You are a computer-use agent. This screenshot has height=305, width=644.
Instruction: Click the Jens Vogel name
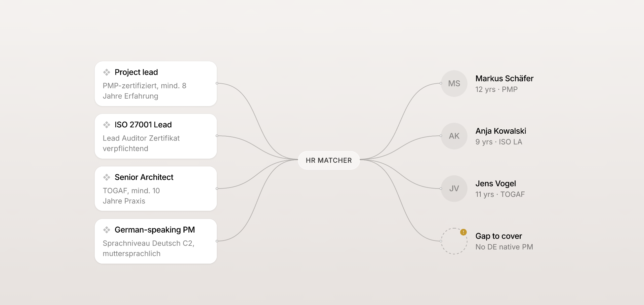pos(496,184)
